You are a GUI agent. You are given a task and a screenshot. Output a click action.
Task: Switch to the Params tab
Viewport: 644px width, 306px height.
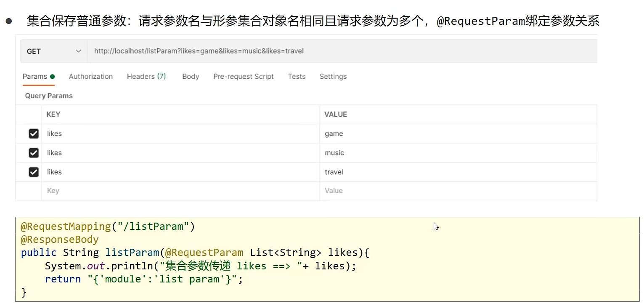35,77
